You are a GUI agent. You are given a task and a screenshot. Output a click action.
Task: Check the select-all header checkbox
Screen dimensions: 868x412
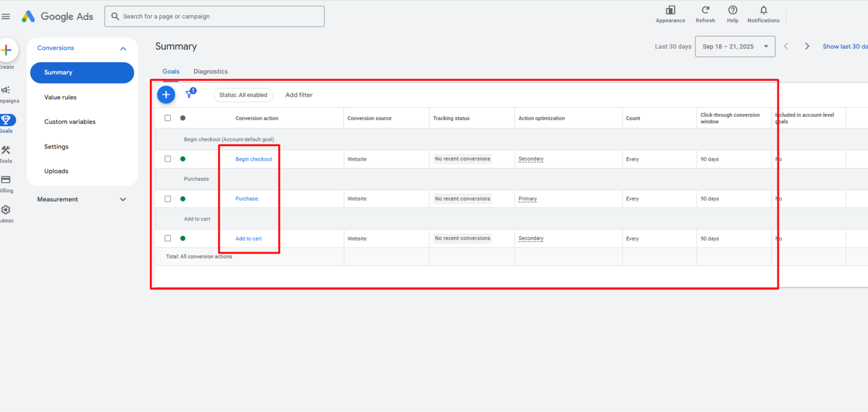(x=168, y=118)
